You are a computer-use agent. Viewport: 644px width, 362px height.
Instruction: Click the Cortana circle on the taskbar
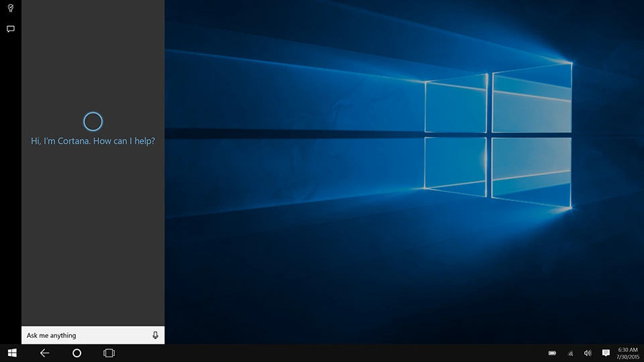tap(76, 353)
